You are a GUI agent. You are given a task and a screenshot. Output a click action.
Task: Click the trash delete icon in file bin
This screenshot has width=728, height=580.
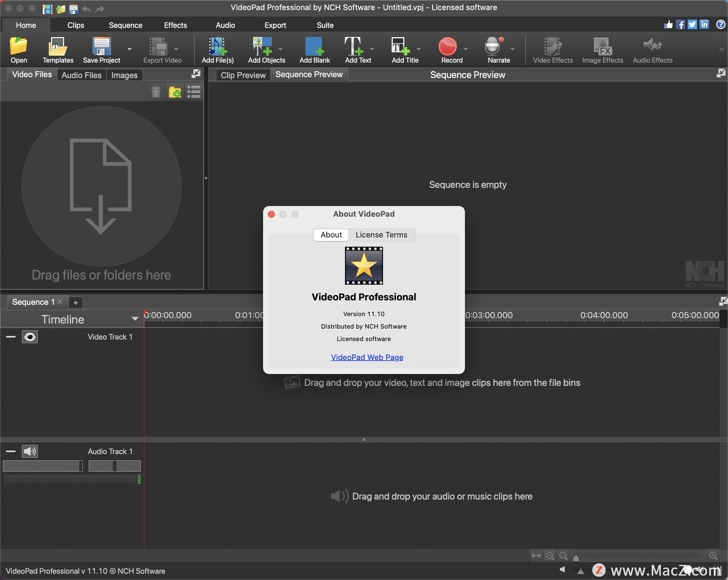pos(156,92)
